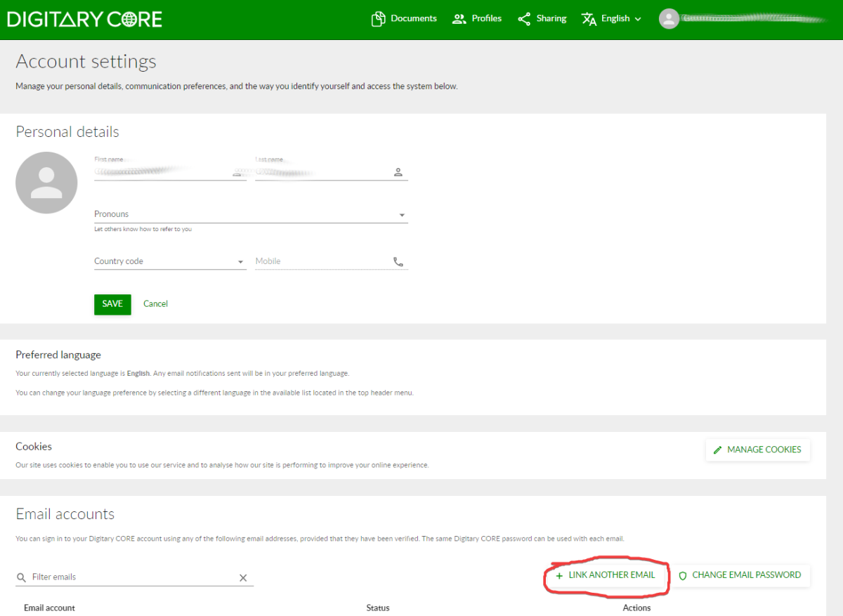Click the Preferred language heading

tap(58, 355)
